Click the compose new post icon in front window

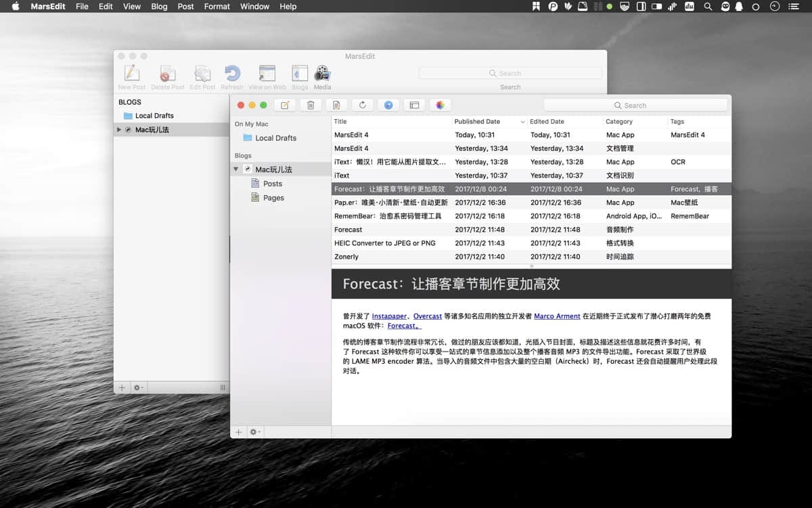coord(285,105)
